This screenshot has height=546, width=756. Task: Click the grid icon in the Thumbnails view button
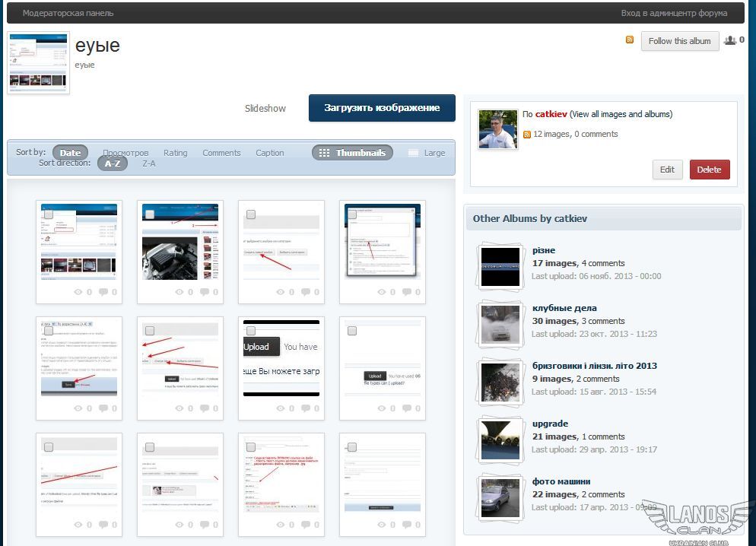coord(324,153)
